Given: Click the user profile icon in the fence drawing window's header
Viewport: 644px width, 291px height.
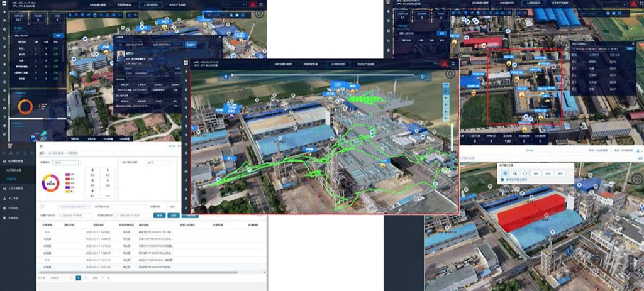Looking at the screenshot, I should point(639,151).
